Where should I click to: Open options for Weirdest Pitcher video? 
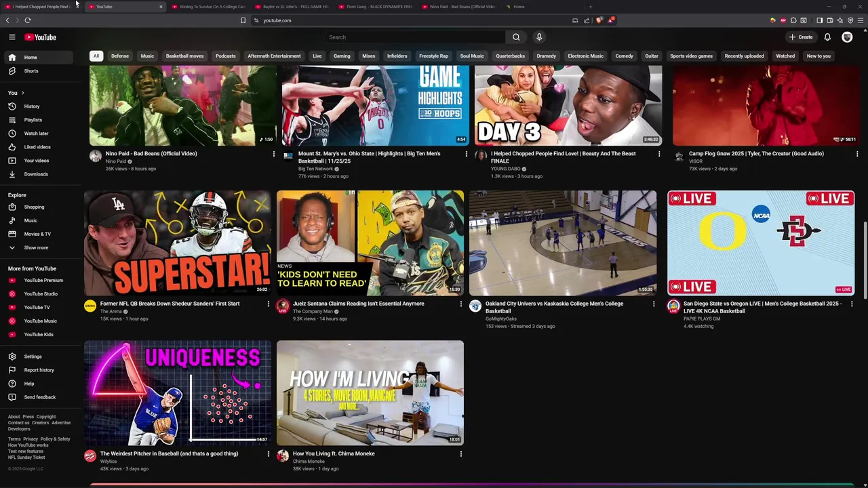coord(268,453)
